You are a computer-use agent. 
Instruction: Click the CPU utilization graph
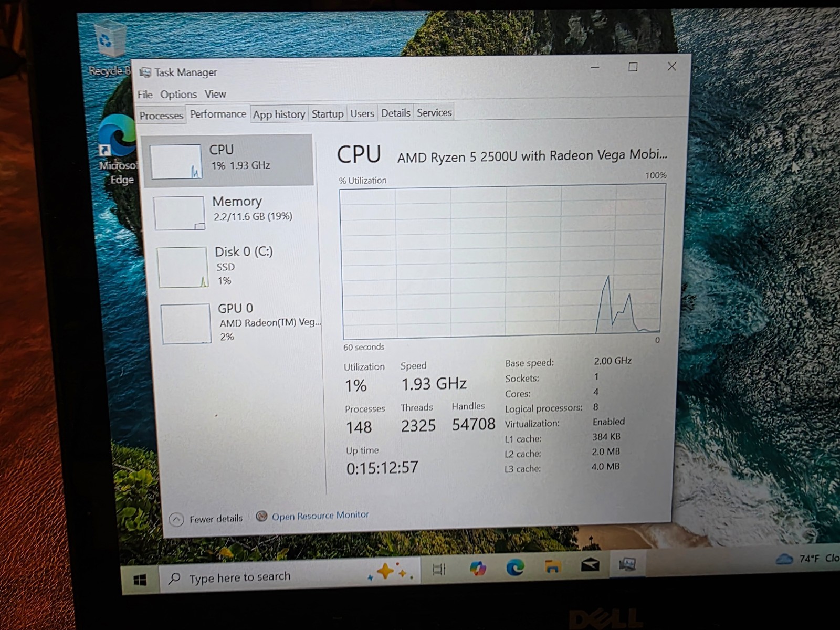click(502, 261)
